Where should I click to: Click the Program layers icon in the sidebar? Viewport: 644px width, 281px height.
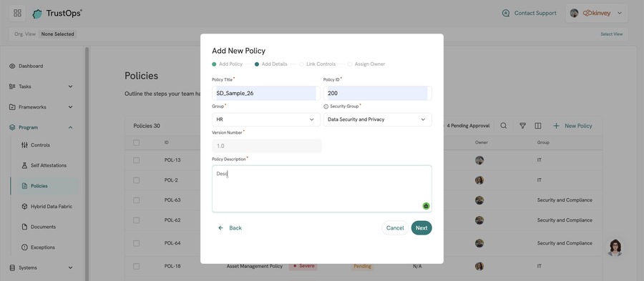coord(12,127)
